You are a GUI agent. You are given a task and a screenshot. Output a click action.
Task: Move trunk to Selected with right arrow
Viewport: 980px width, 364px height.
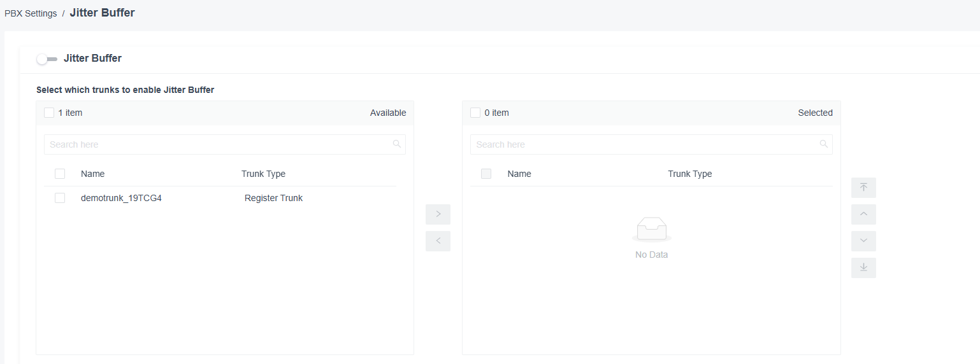click(438, 214)
